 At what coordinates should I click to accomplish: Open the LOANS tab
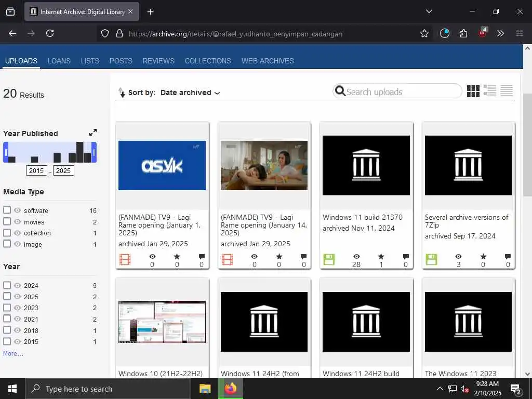point(59,61)
